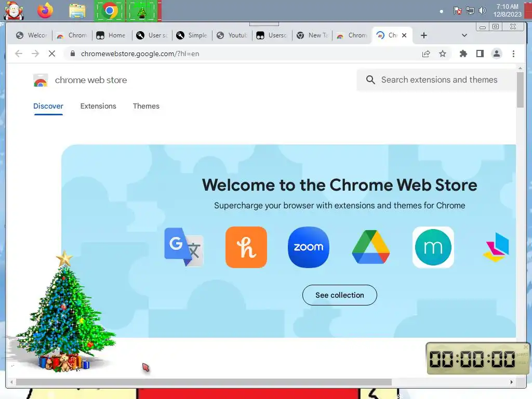This screenshot has width=532, height=399.
Task: Open a new tab
Action: [424, 35]
